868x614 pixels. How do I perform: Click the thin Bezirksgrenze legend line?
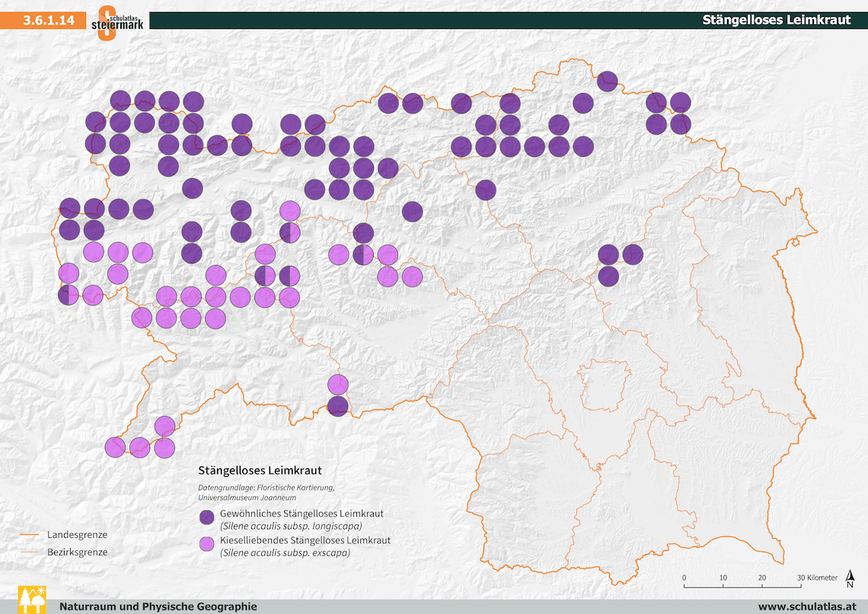click(31, 552)
